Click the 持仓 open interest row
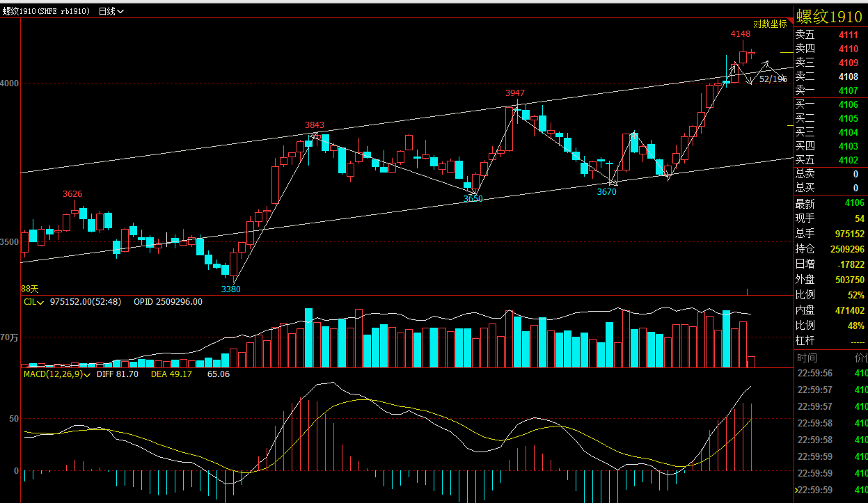Screen dimensions: 868x503 tap(805, 249)
